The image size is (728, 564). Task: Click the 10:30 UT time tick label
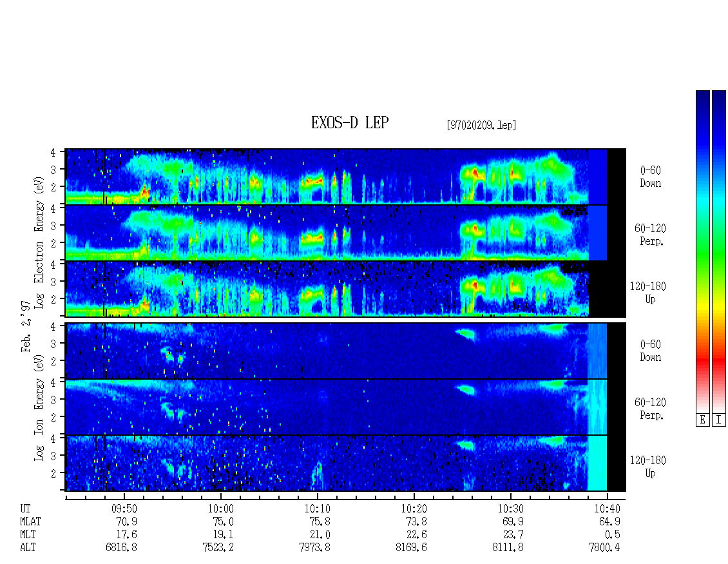(510, 509)
